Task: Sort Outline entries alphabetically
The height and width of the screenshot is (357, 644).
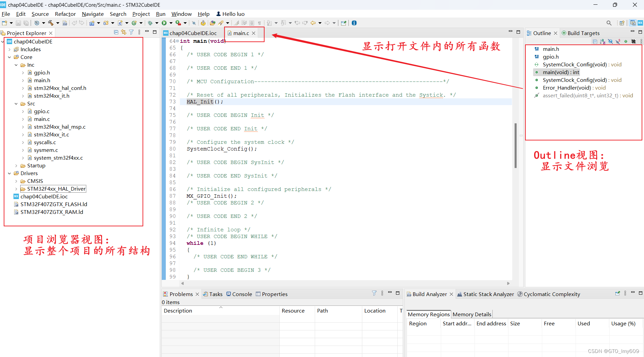Action: [x=602, y=41]
